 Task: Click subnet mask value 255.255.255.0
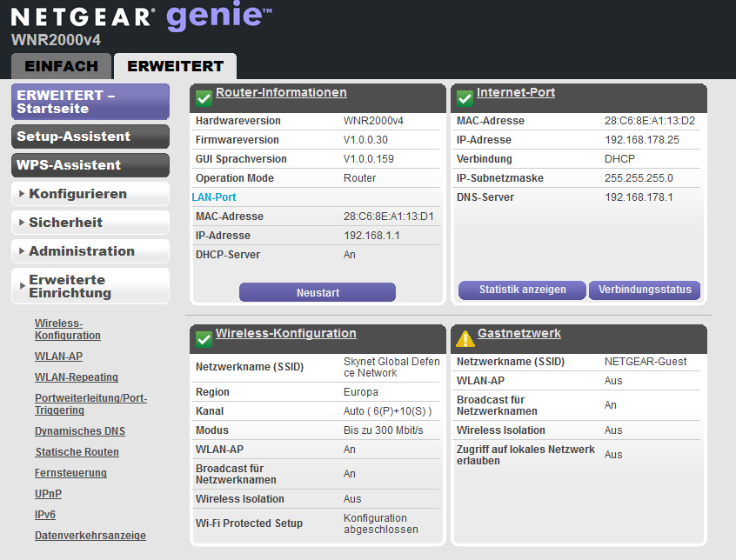[x=639, y=178]
